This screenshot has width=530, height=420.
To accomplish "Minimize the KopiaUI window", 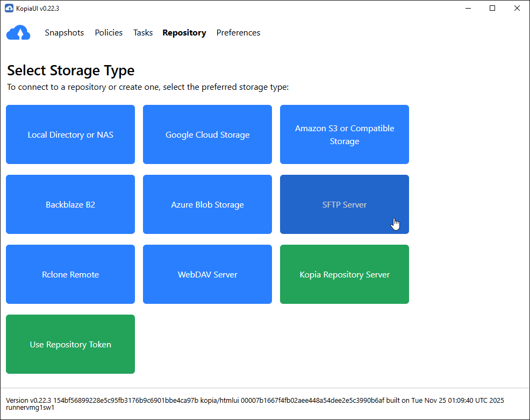I will (x=468, y=8).
